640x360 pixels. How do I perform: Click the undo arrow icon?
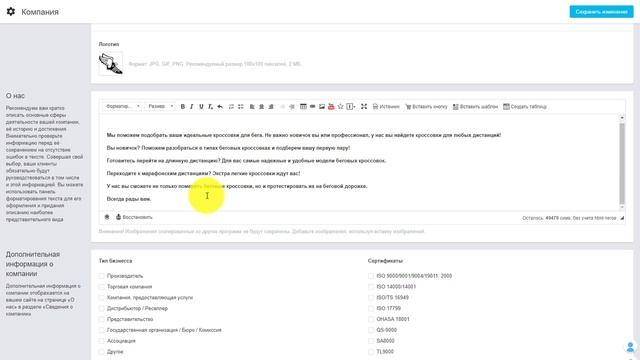tap(220, 107)
